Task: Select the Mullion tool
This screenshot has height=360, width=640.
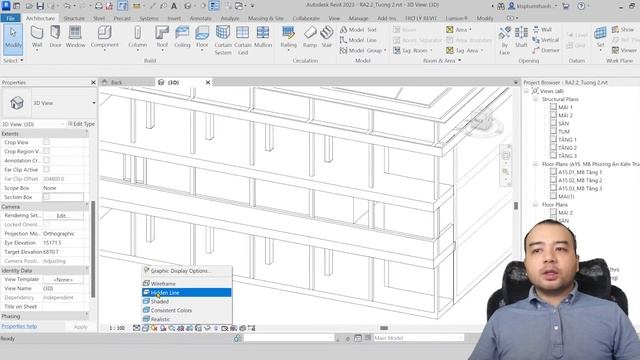Action: click(263, 37)
